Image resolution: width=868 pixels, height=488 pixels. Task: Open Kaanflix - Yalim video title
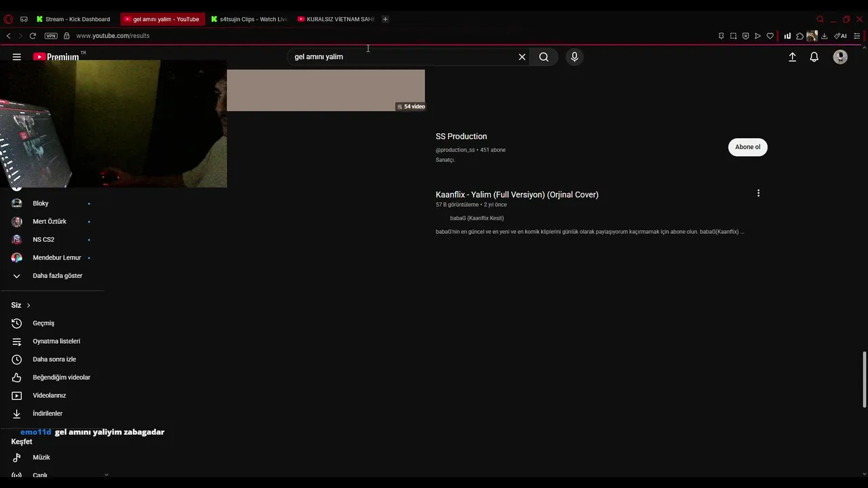point(517,195)
